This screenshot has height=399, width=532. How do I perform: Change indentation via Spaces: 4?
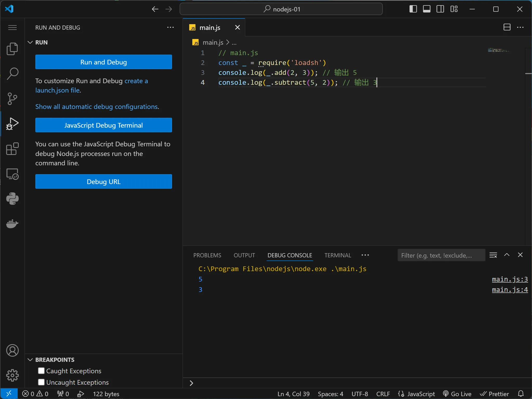click(330, 394)
